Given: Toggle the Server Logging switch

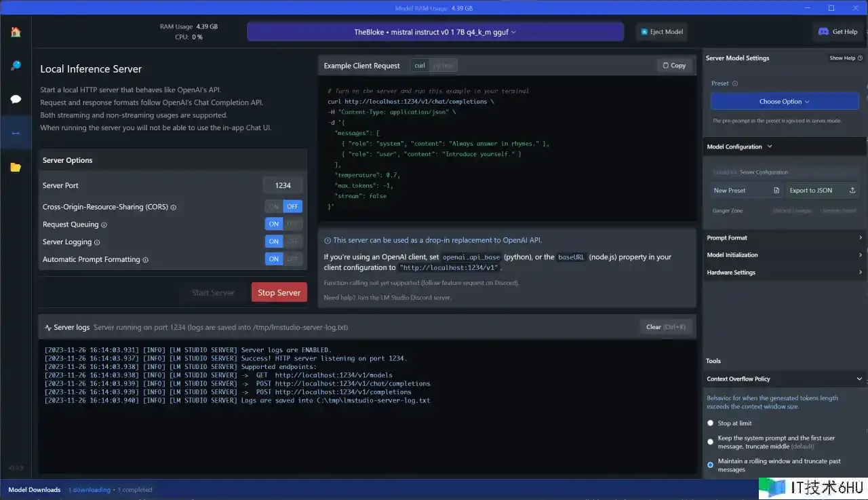Looking at the screenshot, I should [x=283, y=242].
